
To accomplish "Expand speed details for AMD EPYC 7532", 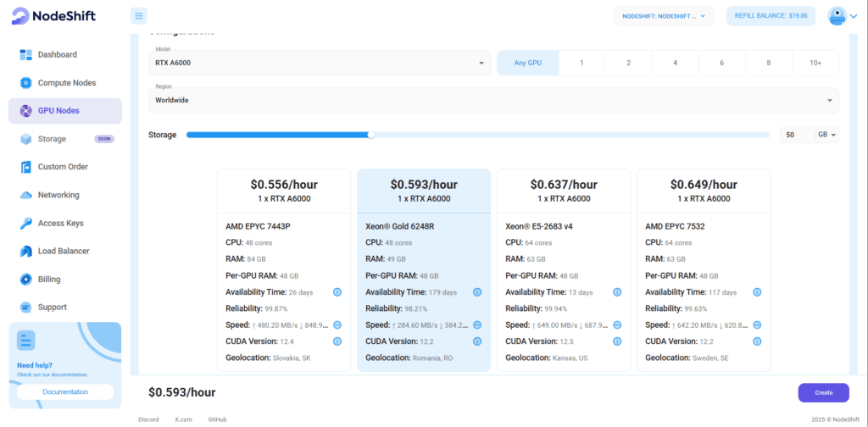I will [757, 324].
